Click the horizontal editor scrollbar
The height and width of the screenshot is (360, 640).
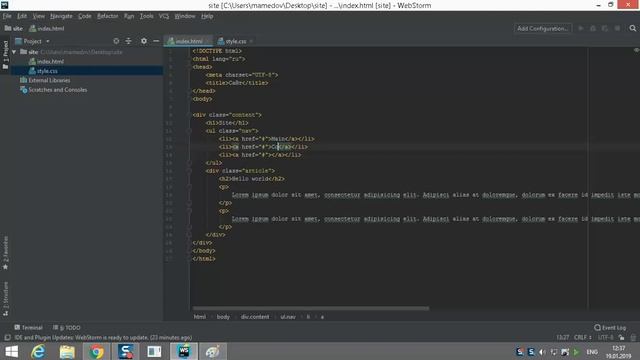tap(311, 308)
